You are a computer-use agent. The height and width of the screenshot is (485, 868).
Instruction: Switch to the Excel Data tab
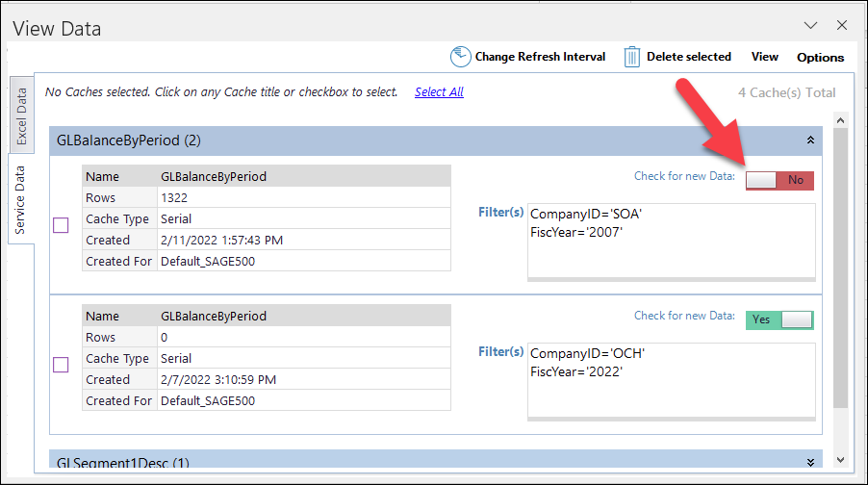pyautogui.click(x=21, y=115)
